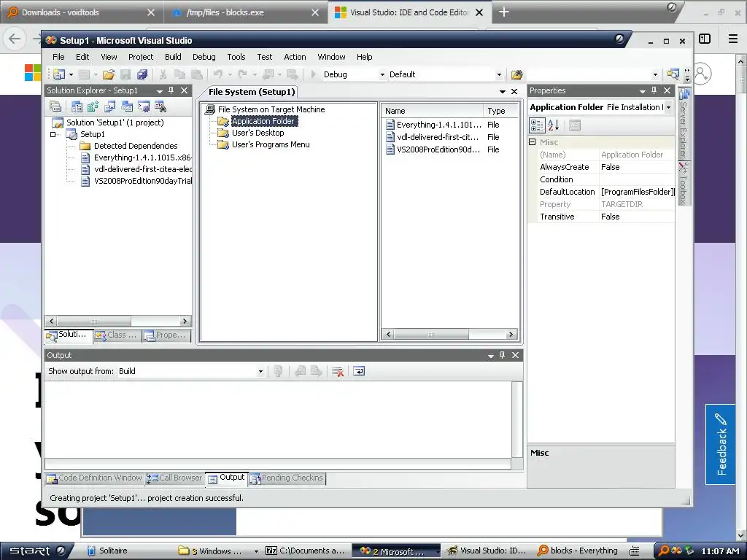The image size is (747, 560).
Task: Click the Open File folder icon
Action: click(x=109, y=74)
